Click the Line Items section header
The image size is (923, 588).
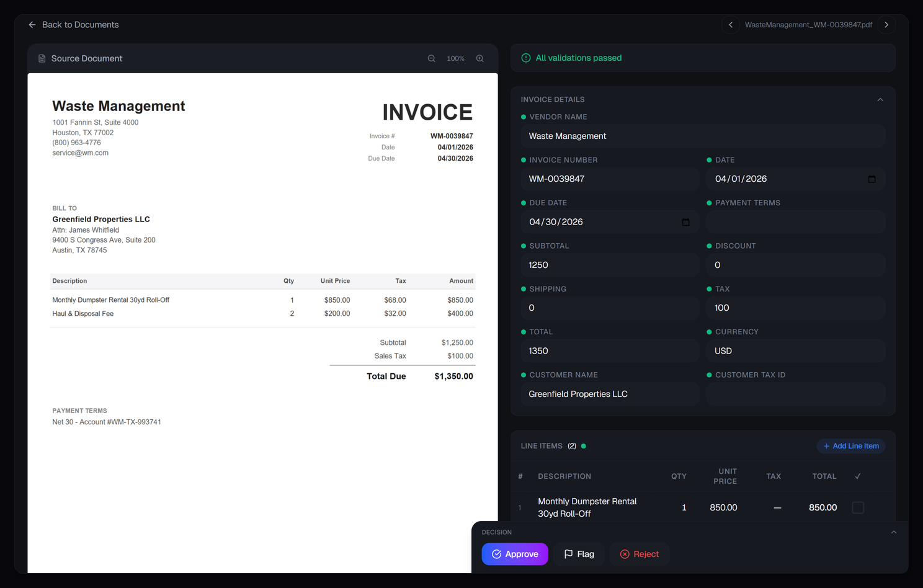point(542,446)
